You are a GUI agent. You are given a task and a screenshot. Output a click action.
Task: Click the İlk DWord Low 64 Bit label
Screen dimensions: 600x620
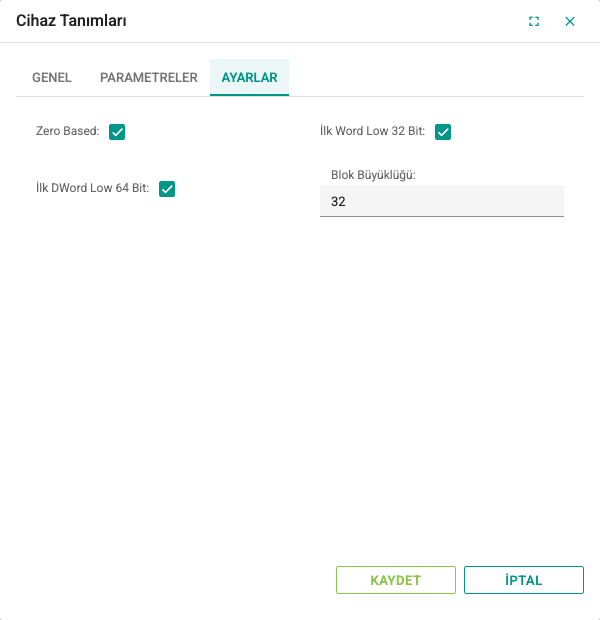click(93, 188)
